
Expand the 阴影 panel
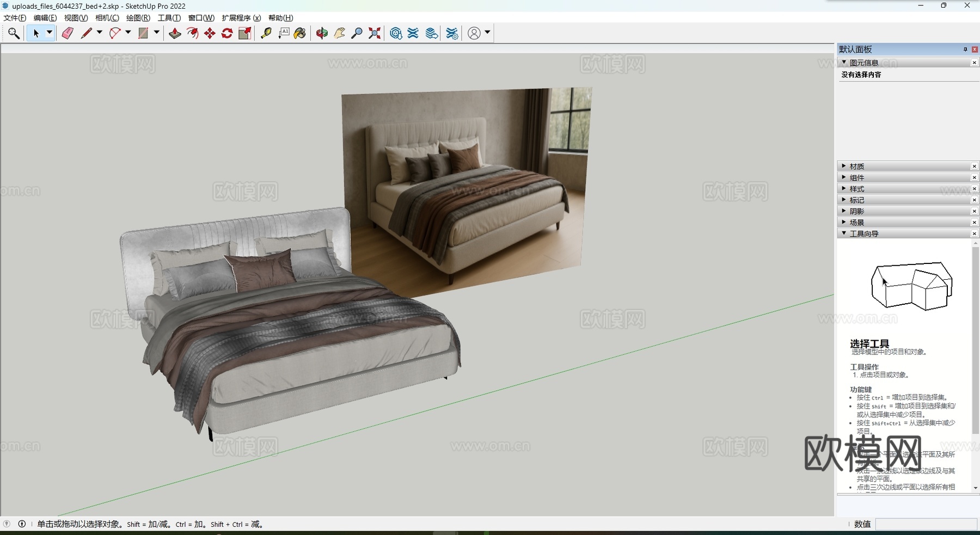[x=844, y=211]
